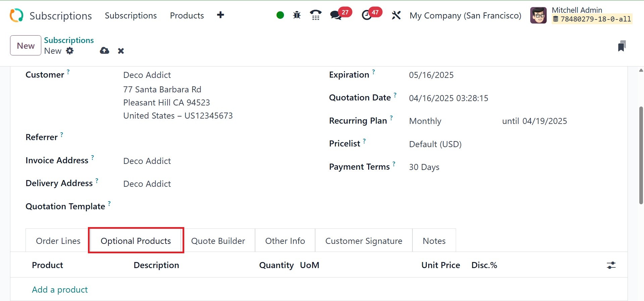Image resolution: width=644 pixels, height=301 pixels.
Task: Open the VoIP phone dialer icon
Action: click(315, 15)
